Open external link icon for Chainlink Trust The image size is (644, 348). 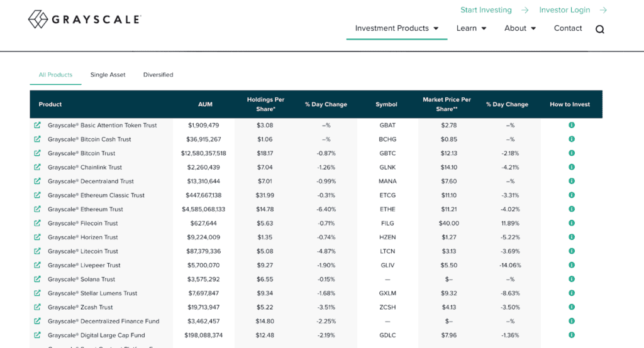pos(37,167)
